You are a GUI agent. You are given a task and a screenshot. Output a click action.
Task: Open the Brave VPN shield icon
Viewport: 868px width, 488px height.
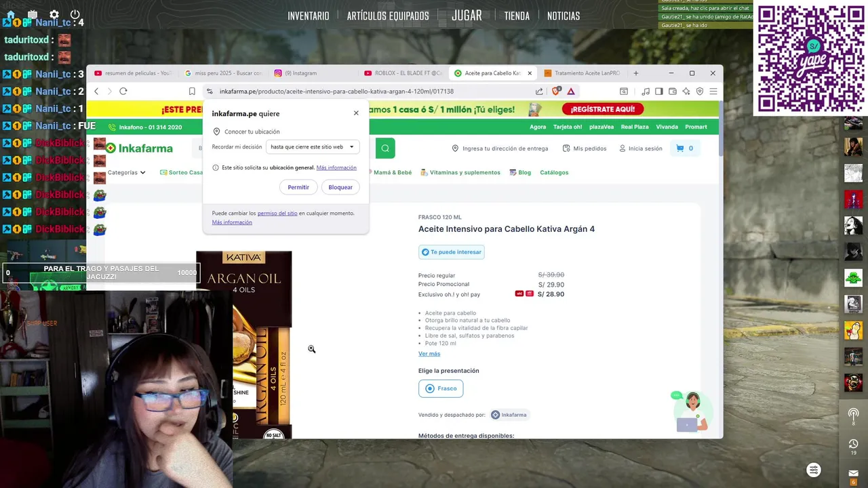point(700,91)
